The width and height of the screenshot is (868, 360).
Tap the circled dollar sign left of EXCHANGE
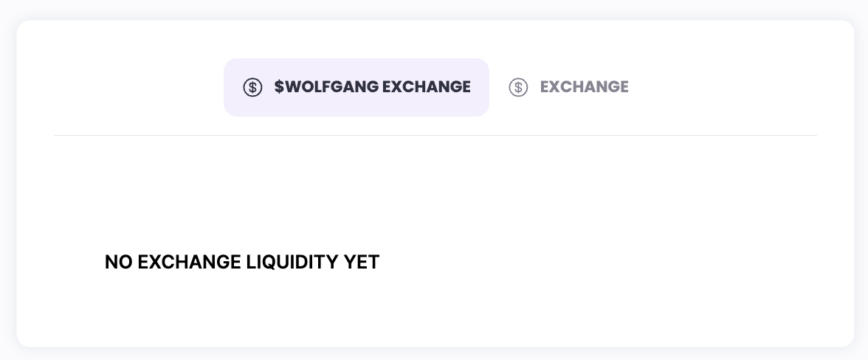coord(518,87)
